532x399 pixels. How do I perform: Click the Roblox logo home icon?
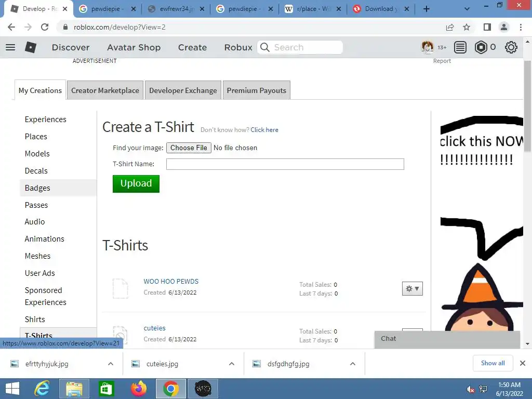point(31,47)
